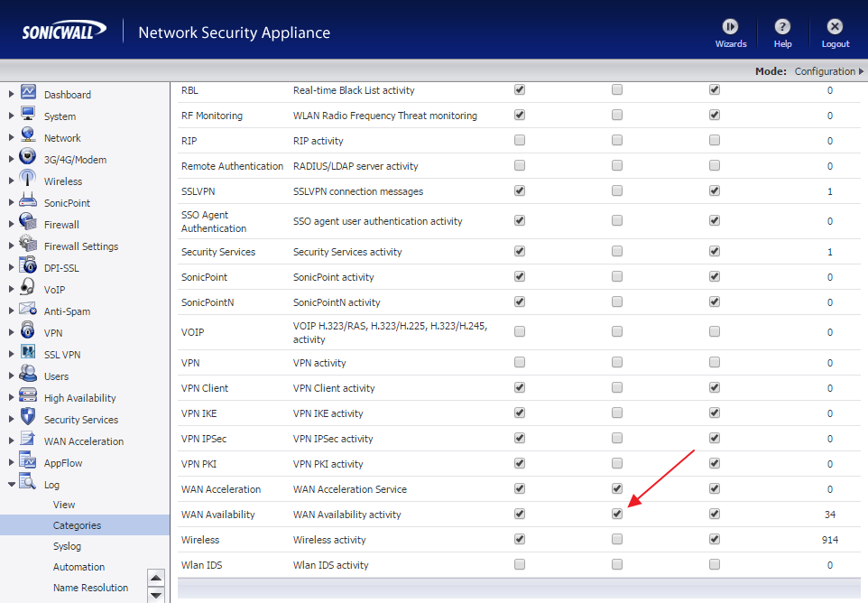This screenshot has width=868, height=603.
Task: Click the Anti-Spam sidebar label
Action: coord(67,311)
